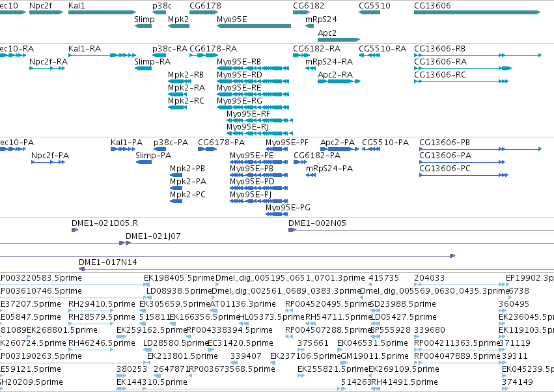Click the Myo95E-PG protein label
This screenshot has width=554, height=392.
[x=288, y=208]
